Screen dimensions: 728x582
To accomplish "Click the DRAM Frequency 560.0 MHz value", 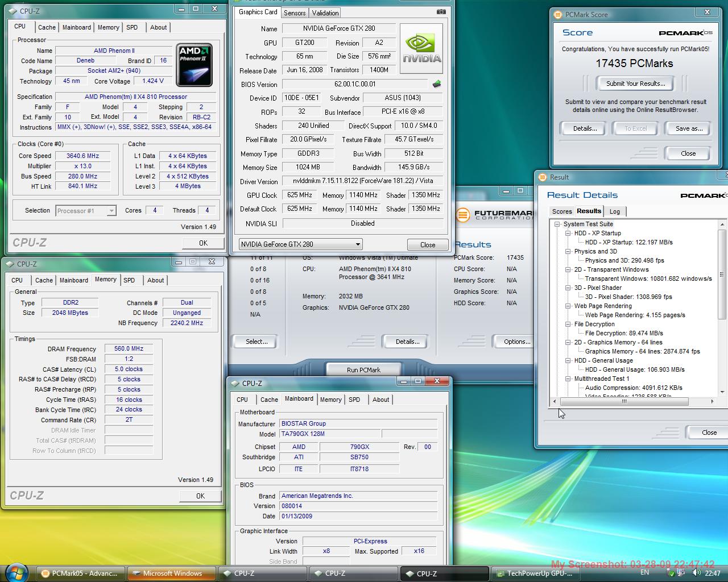I will click(x=129, y=349).
